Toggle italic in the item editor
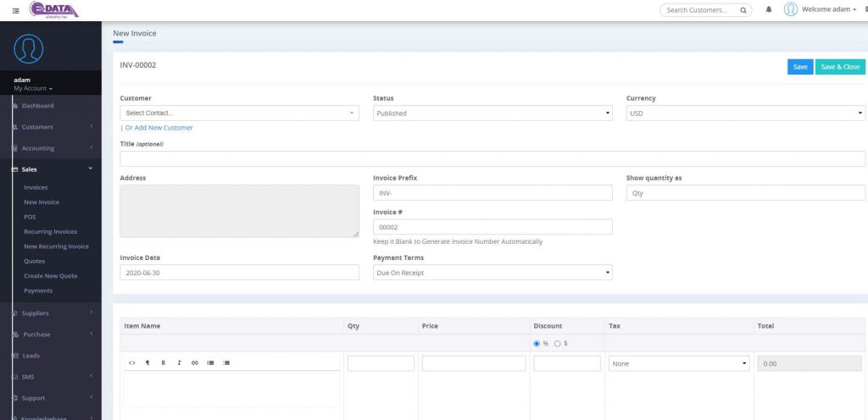This screenshot has width=868, height=420. [179, 362]
